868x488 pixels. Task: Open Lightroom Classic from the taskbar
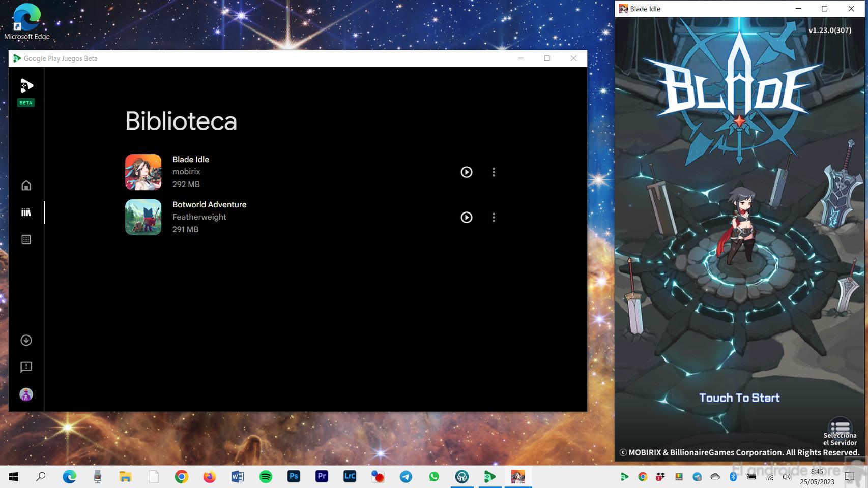tap(350, 477)
